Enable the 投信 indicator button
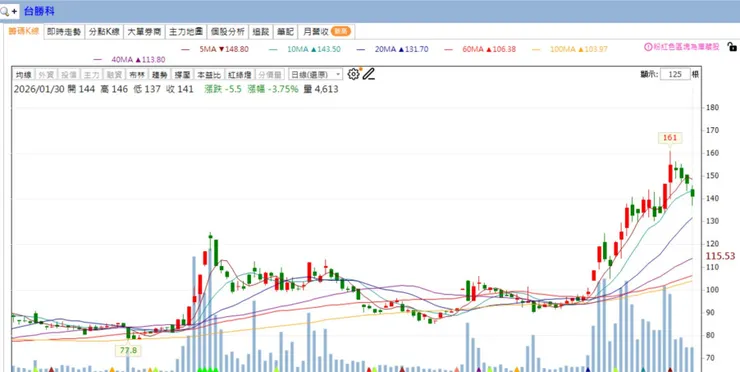The width and height of the screenshot is (740, 372). click(68, 75)
